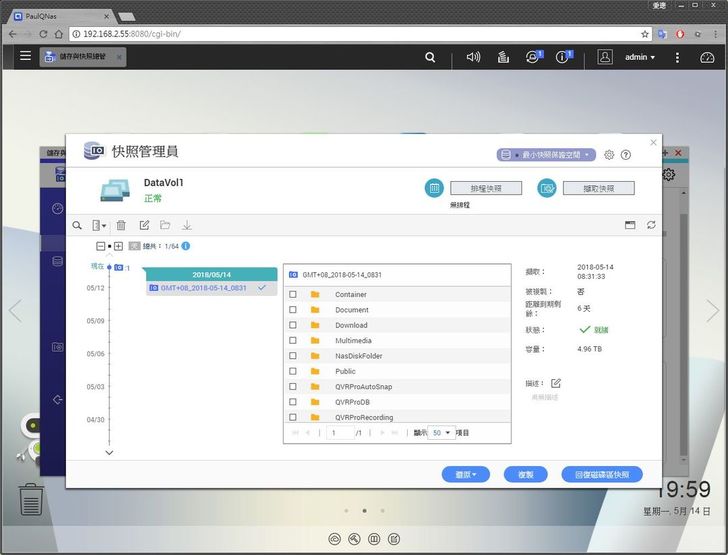Open Snapshot Manager settings gear
The height and width of the screenshot is (555, 728).
pos(609,155)
